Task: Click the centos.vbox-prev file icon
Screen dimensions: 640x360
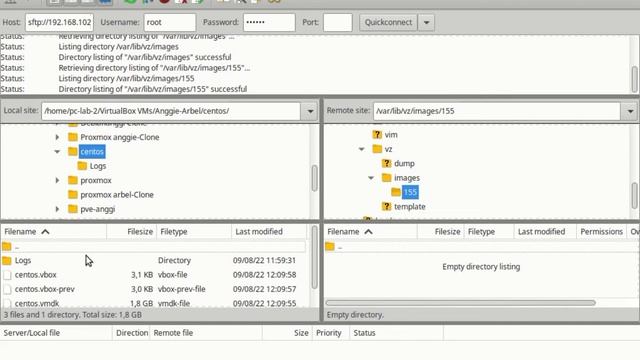Action: click(x=7, y=289)
